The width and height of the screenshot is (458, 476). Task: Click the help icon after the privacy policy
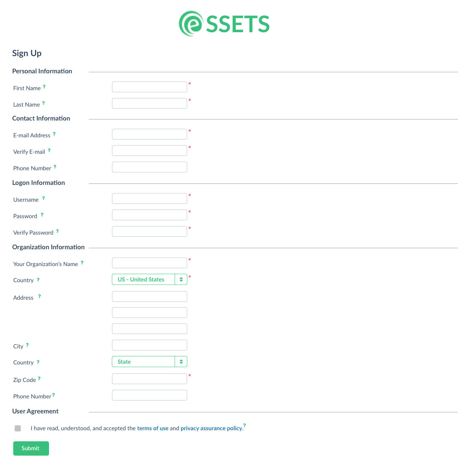pyautogui.click(x=245, y=425)
